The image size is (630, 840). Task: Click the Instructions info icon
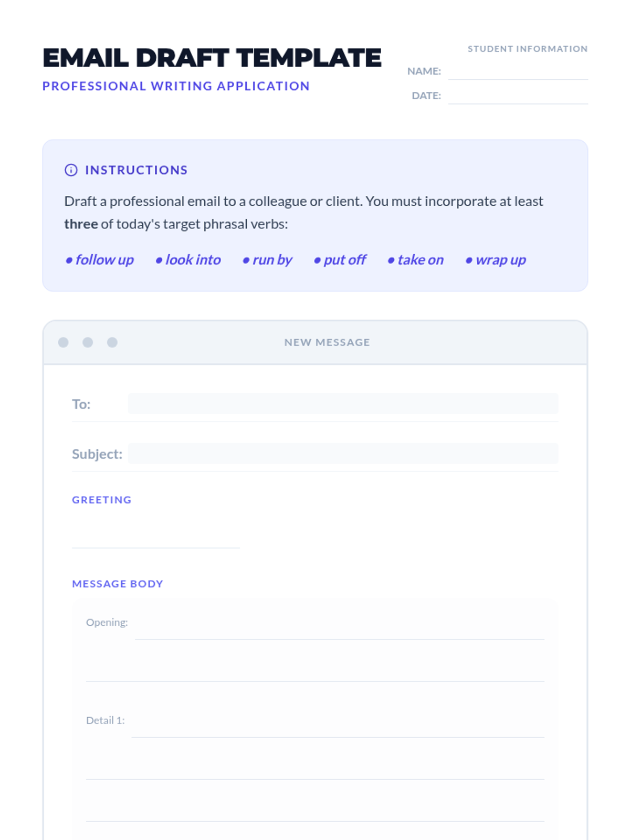click(71, 170)
